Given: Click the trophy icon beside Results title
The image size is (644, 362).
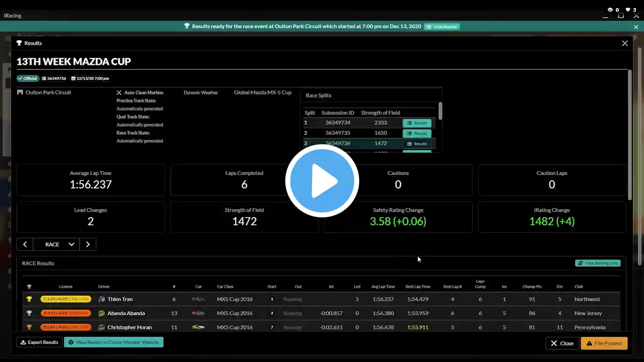Looking at the screenshot, I should tap(19, 43).
